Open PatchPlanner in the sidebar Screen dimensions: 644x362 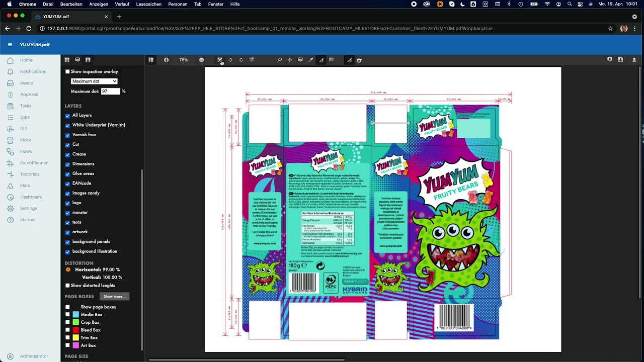click(x=34, y=163)
